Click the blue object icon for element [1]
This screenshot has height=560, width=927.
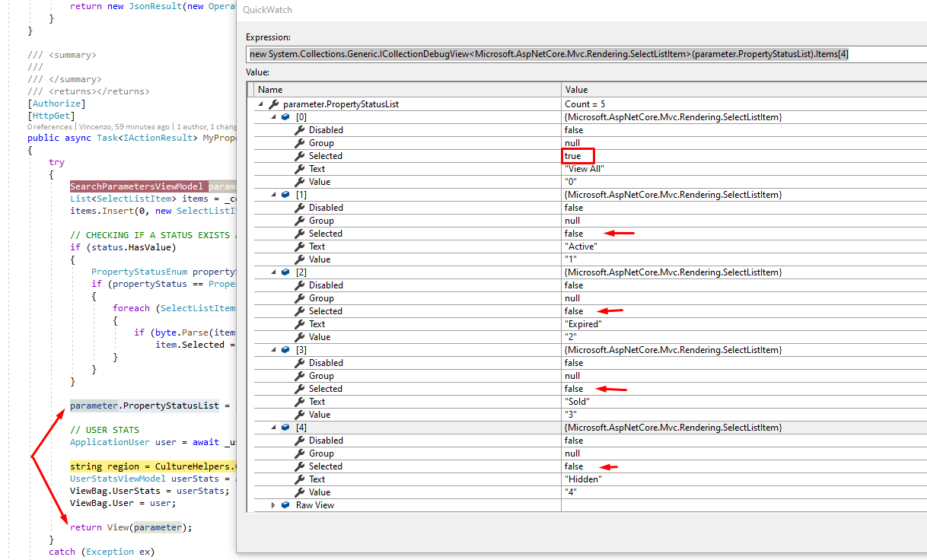click(285, 194)
